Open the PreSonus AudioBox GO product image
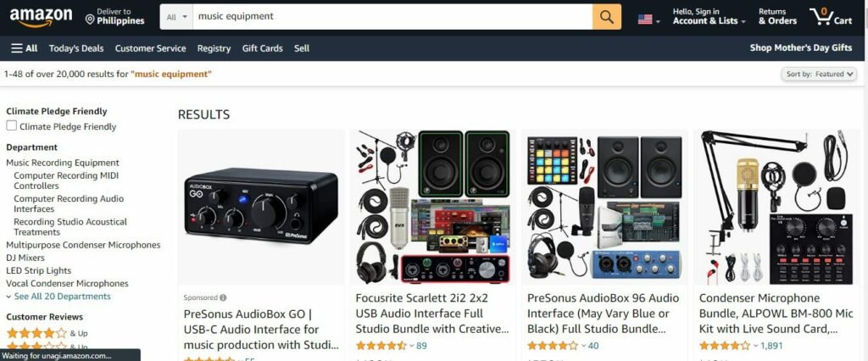 point(261,207)
